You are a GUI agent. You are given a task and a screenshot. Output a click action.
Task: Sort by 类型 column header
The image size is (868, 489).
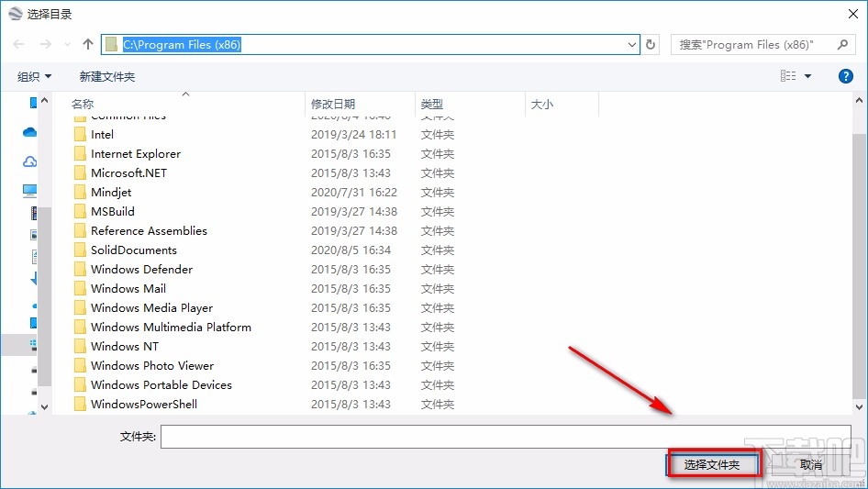coord(431,104)
